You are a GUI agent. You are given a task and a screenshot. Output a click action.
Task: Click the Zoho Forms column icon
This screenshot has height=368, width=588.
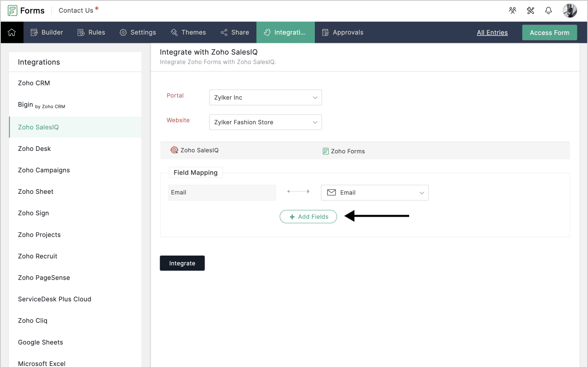(325, 151)
